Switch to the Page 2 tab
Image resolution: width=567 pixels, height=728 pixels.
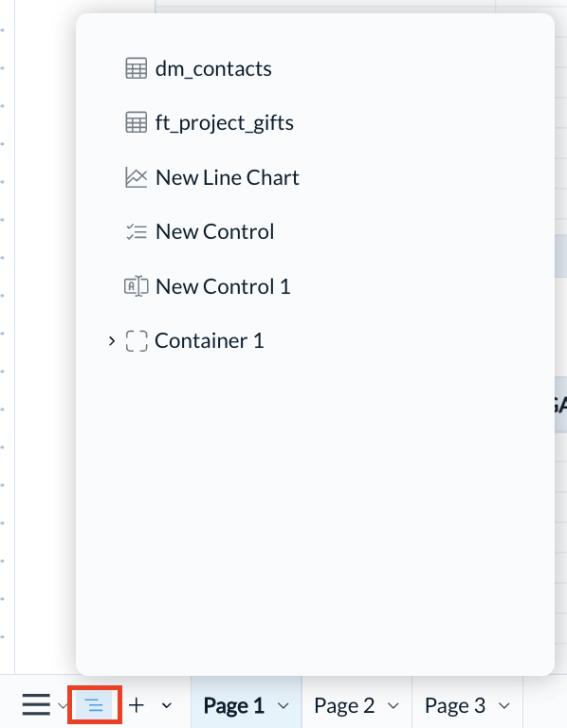[x=344, y=705]
